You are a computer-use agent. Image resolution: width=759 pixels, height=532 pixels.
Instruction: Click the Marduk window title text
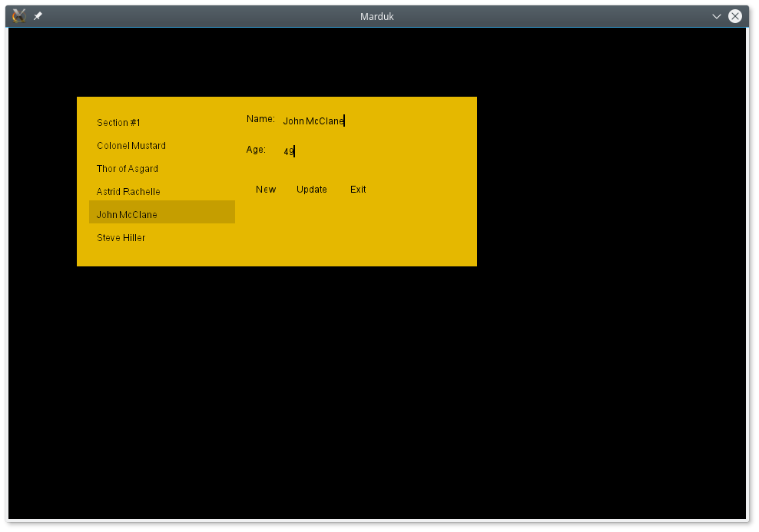376,16
